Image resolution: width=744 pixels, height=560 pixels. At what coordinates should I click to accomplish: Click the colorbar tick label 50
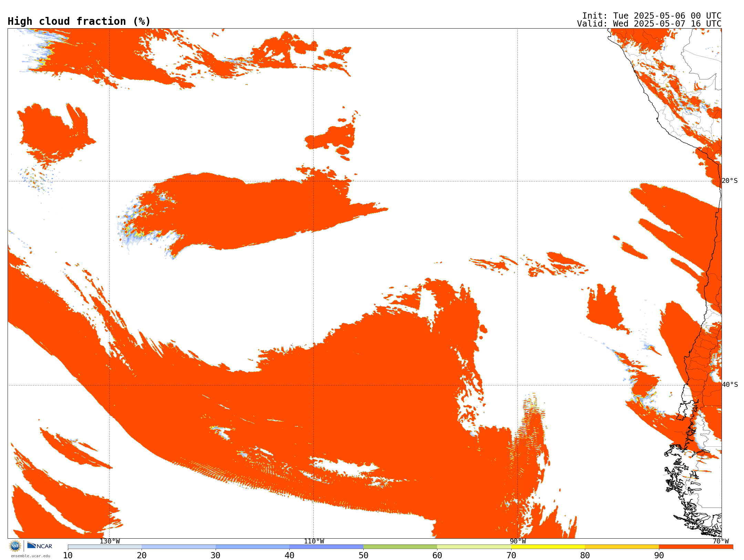coord(363,556)
